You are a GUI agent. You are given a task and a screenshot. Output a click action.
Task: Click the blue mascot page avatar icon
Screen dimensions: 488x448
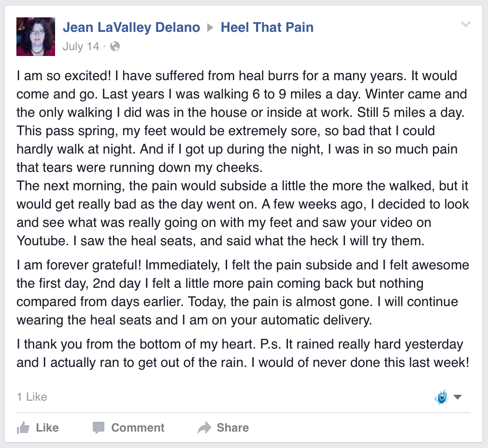(x=441, y=397)
